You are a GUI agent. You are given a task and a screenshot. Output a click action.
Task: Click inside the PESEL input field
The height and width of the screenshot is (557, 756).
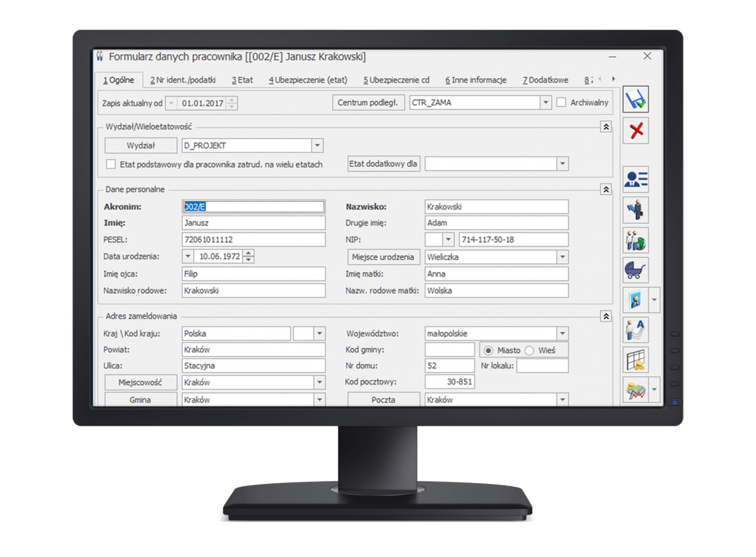point(247,240)
